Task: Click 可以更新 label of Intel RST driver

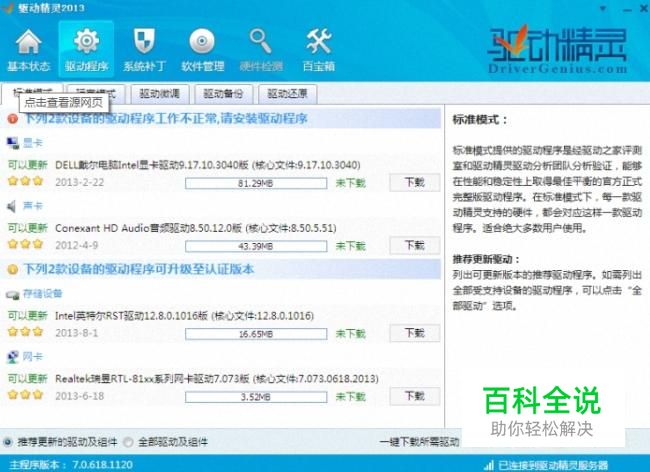Action: point(28,316)
